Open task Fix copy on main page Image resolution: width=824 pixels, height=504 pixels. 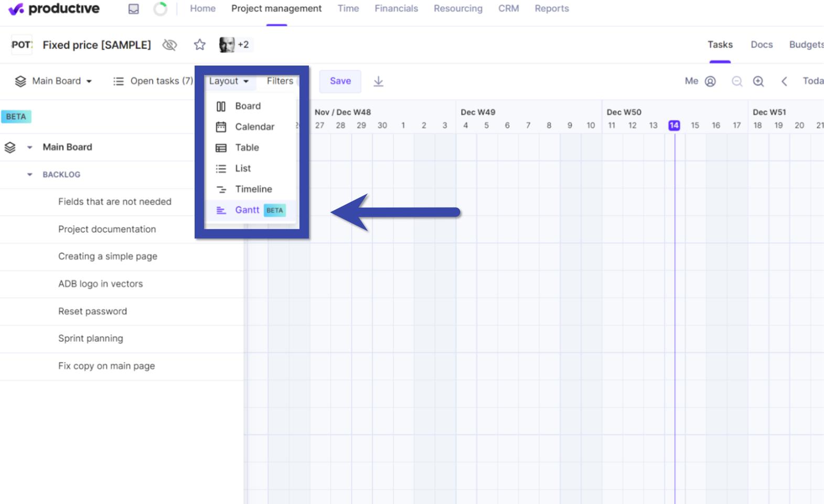pyautogui.click(x=106, y=366)
